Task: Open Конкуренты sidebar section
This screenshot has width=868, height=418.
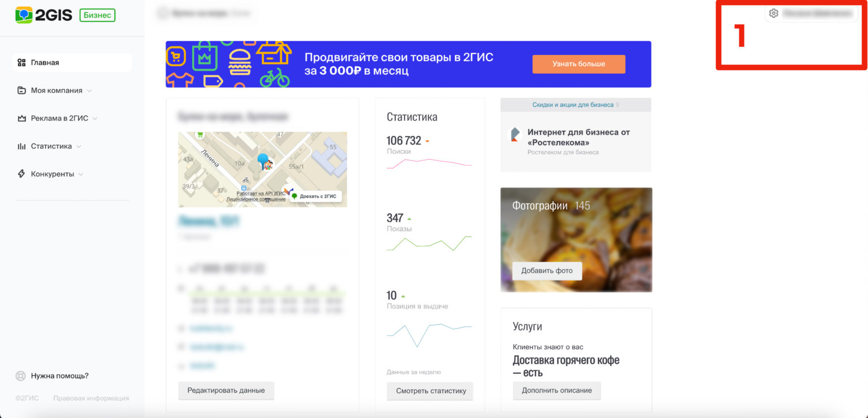Action: tap(53, 174)
